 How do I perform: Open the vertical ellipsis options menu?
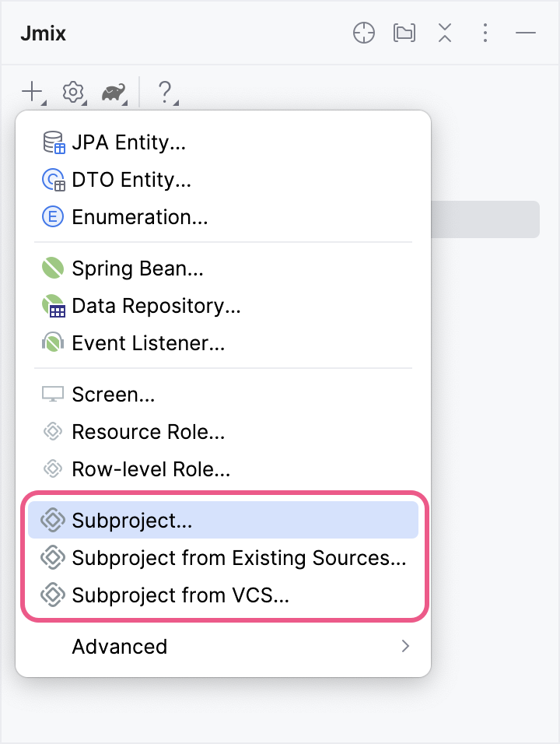tap(485, 33)
